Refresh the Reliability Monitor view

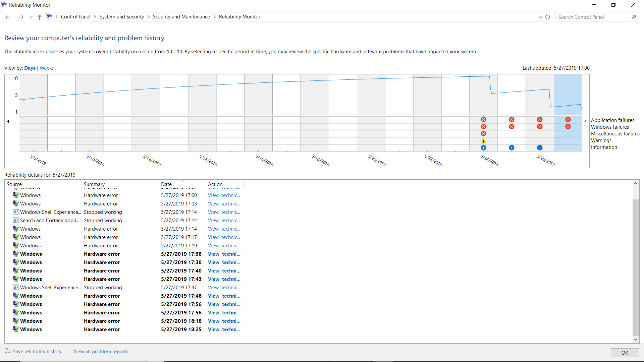(548, 17)
